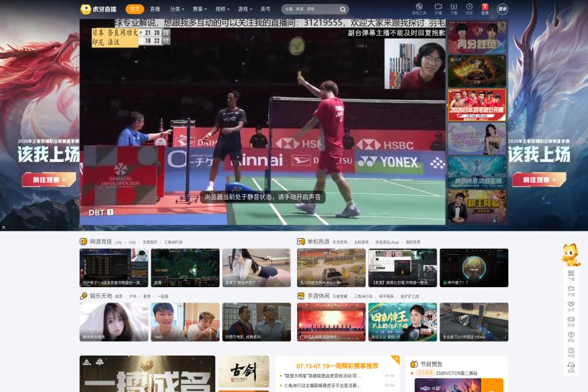Open the 直播 live tab
The height and width of the screenshot is (392, 588).
(x=155, y=9)
